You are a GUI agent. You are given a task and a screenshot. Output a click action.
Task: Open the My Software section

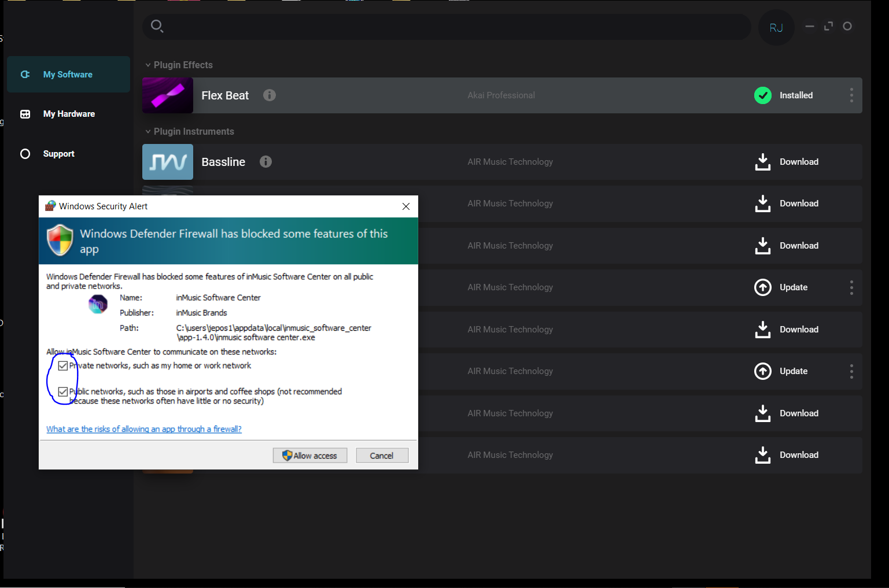click(68, 75)
